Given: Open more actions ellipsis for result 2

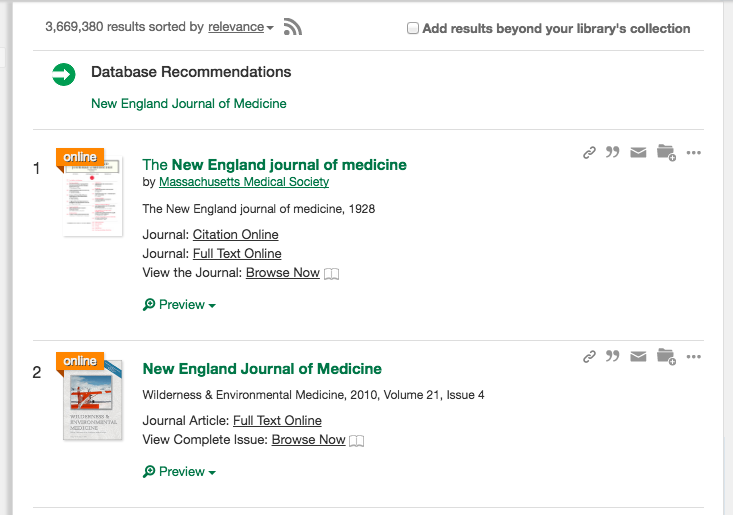Looking at the screenshot, I should (x=694, y=356).
